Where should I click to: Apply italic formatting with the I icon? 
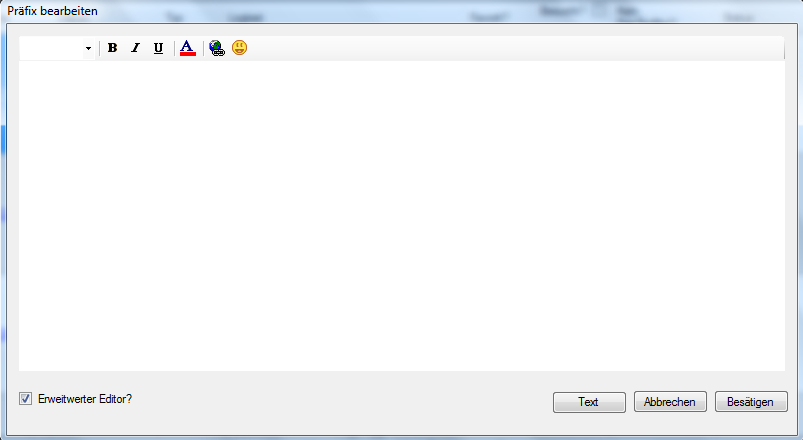135,48
